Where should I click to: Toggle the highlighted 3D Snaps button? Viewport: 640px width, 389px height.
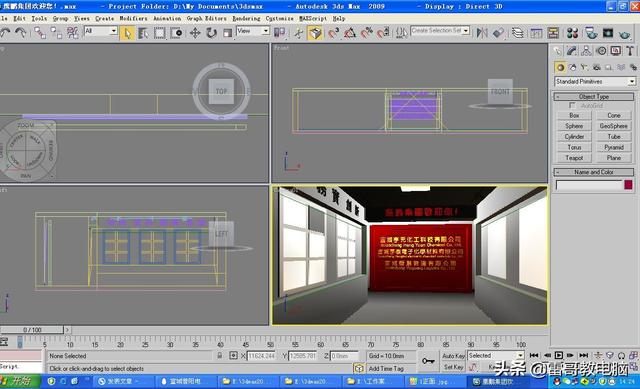point(315,33)
